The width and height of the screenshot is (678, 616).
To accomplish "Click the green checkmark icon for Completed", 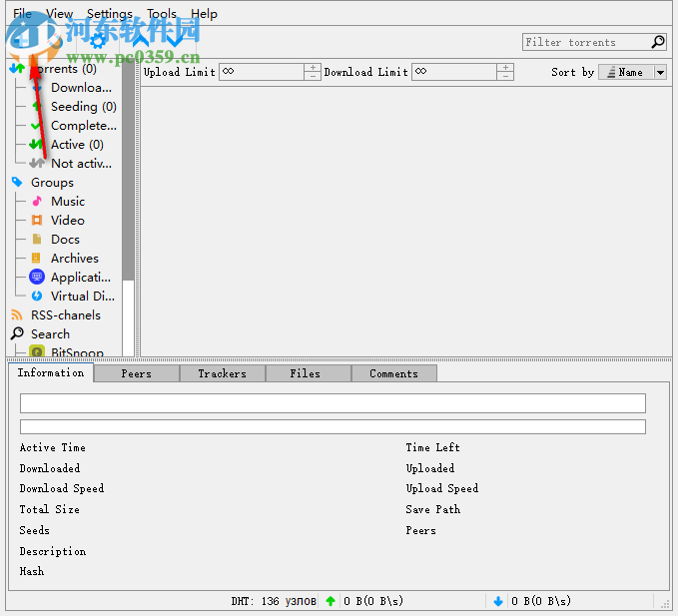I will pos(36,126).
